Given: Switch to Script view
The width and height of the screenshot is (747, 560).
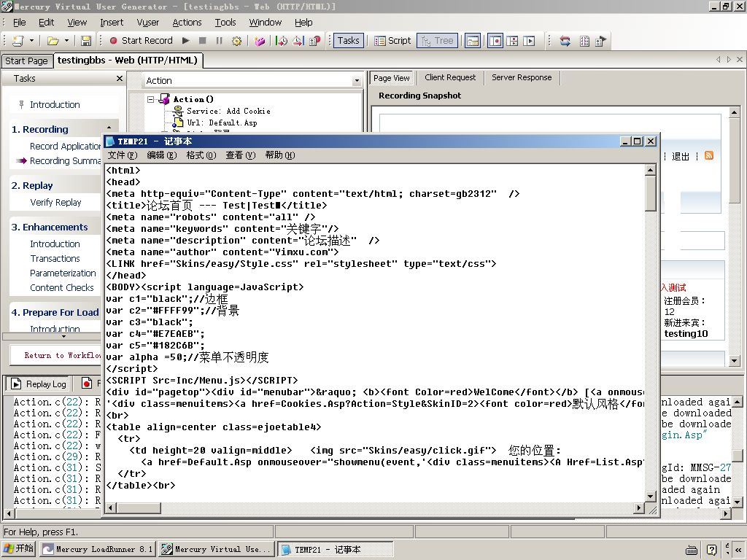Looking at the screenshot, I should point(392,41).
